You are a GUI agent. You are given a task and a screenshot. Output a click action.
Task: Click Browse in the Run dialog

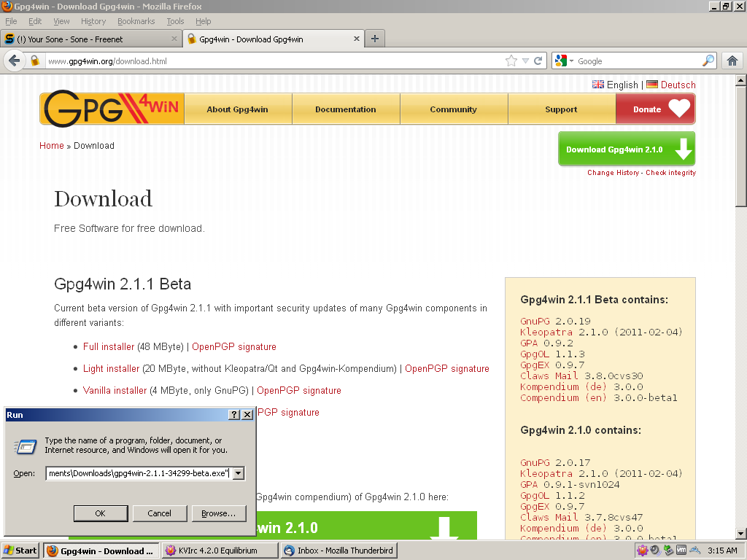tap(218, 513)
